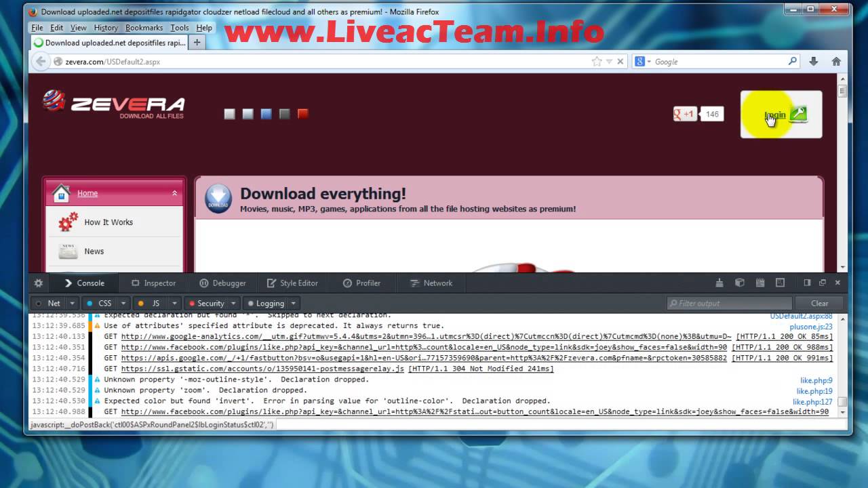Go to the Firefox home page icon
The width and height of the screenshot is (868, 488).
pyautogui.click(x=836, y=62)
